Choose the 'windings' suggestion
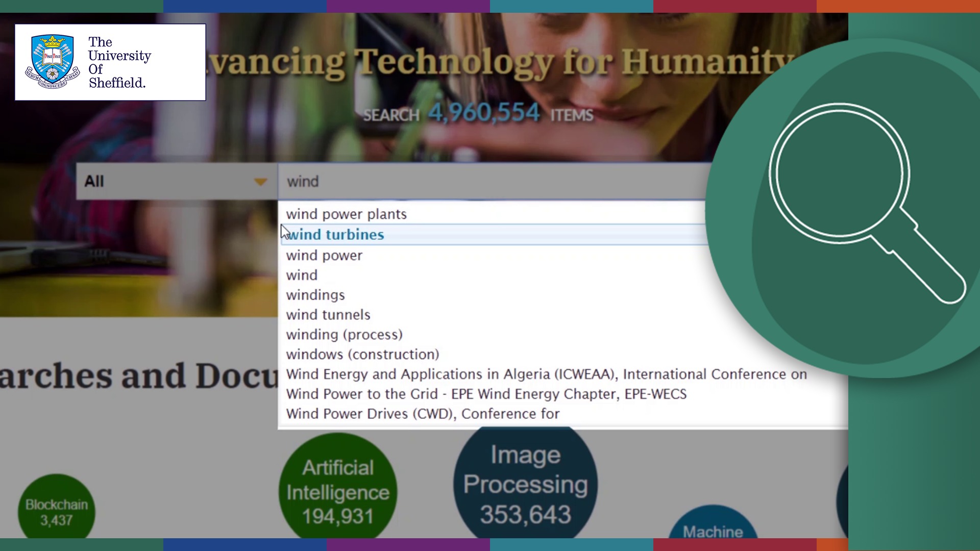 click(x=315, y=295)
